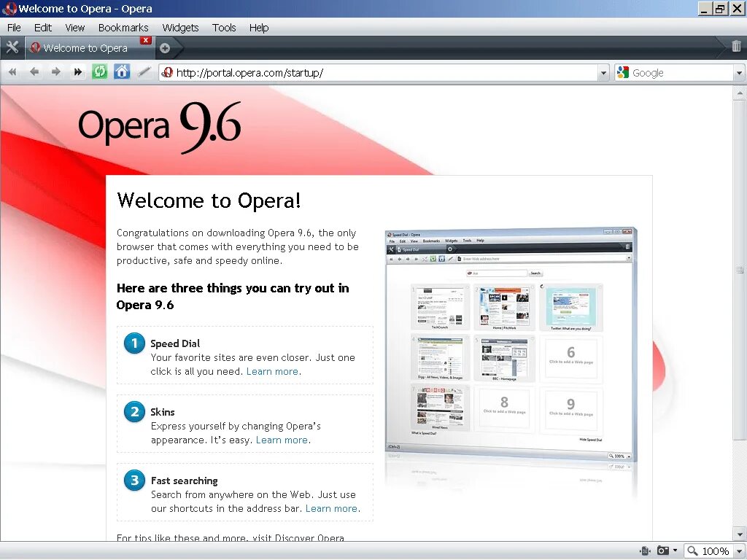Open the panels toggle wrench icon

(12, 47)
